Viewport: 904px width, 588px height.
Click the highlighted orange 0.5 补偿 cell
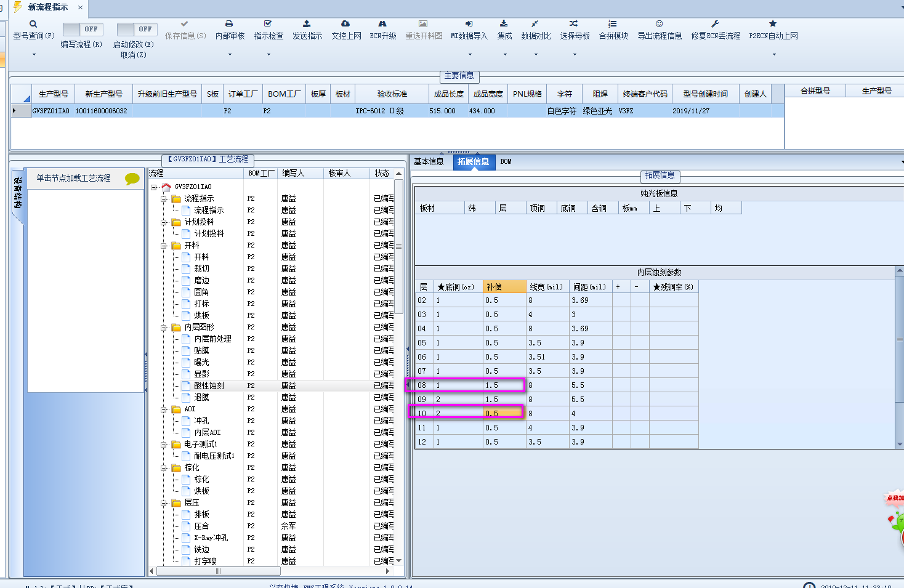pyautogui.click(x=504, y=414)
